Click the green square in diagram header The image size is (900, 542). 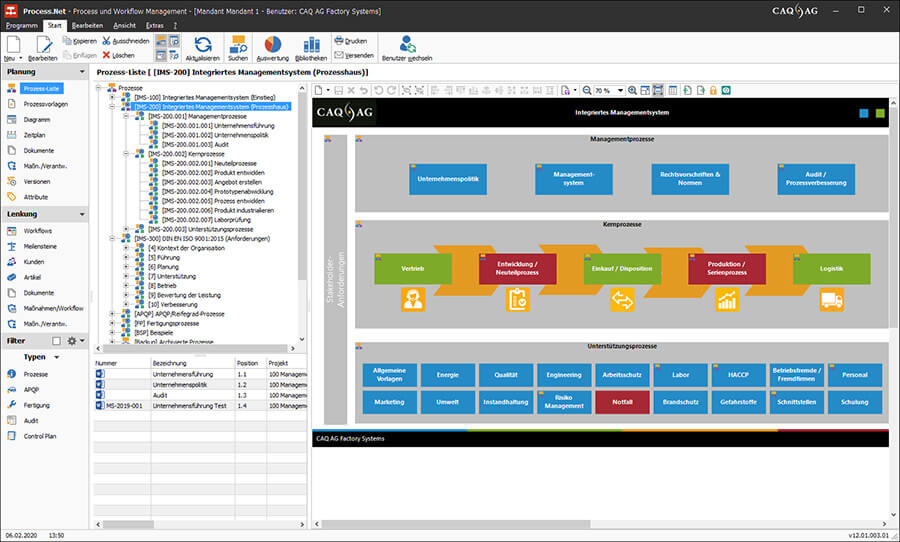click(x=880, y=113)
